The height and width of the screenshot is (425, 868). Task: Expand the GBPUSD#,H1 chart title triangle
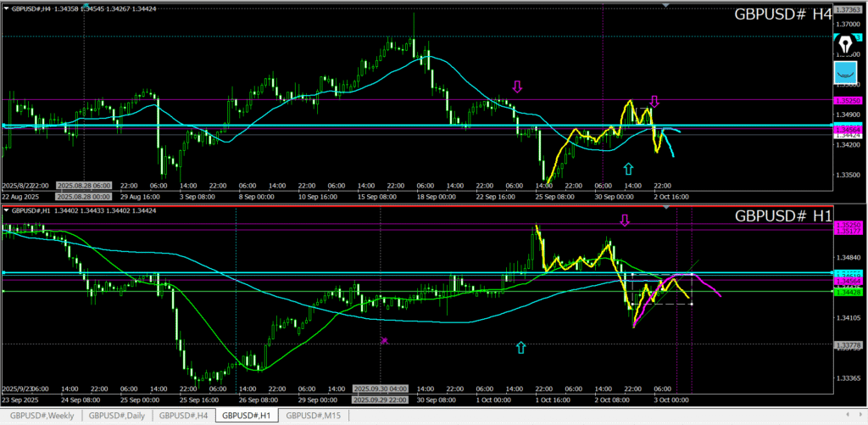(6, 210)
